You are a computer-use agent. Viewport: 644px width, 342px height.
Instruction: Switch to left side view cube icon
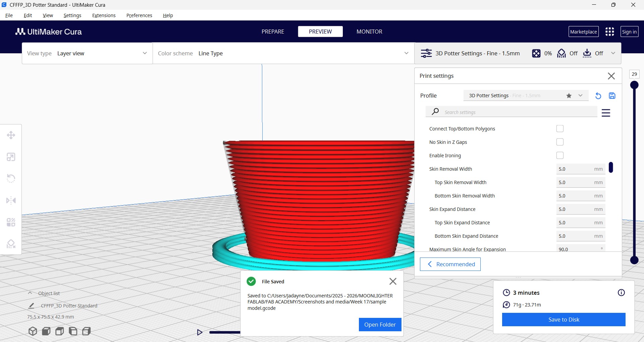pyautogui.click(x=73, y=331)
